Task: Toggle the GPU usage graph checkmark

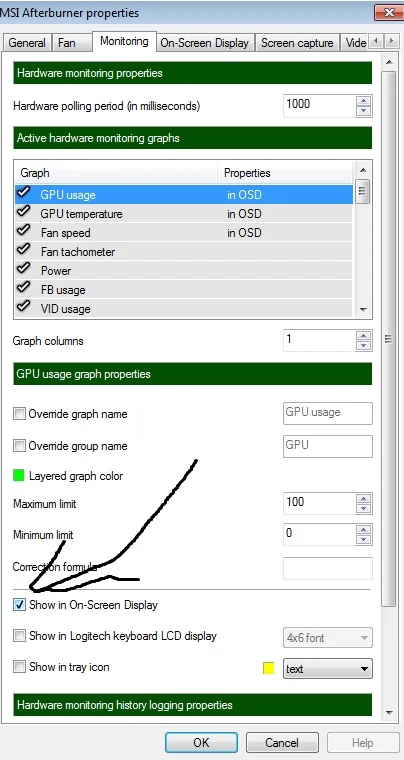Action: [x=23, y=193]
